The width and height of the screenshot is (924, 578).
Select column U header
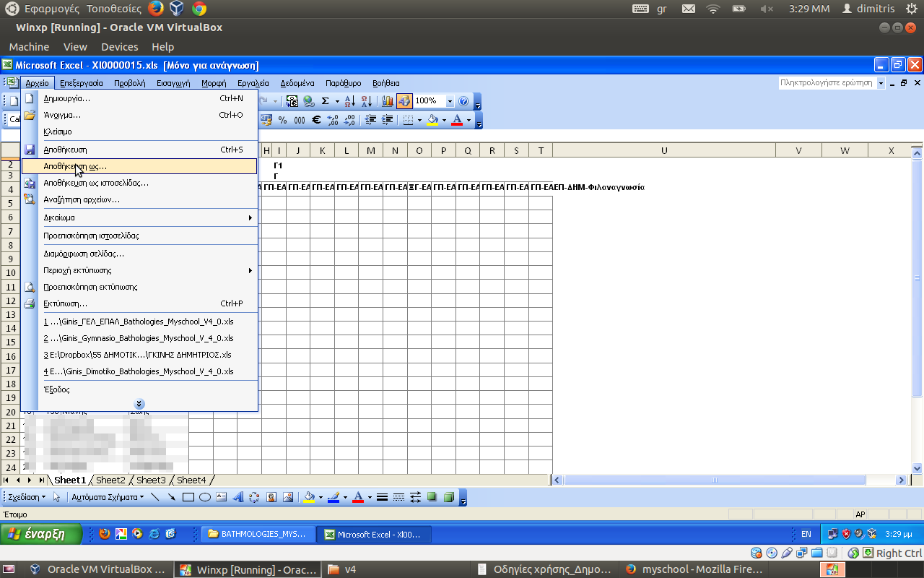click(x=664, y=150)
